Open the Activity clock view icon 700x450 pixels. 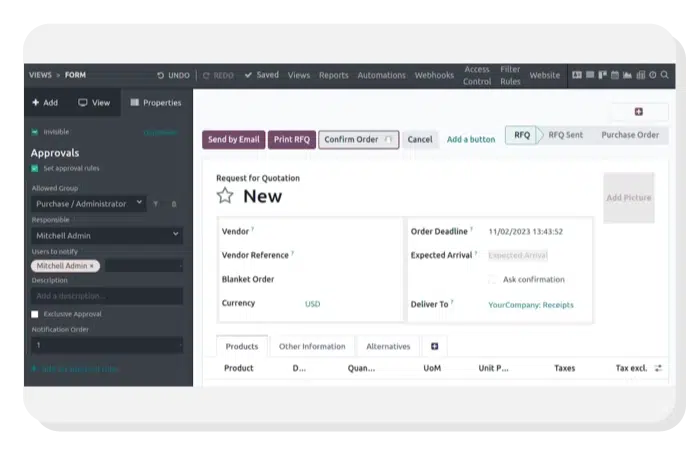click(x=653, y=75)
